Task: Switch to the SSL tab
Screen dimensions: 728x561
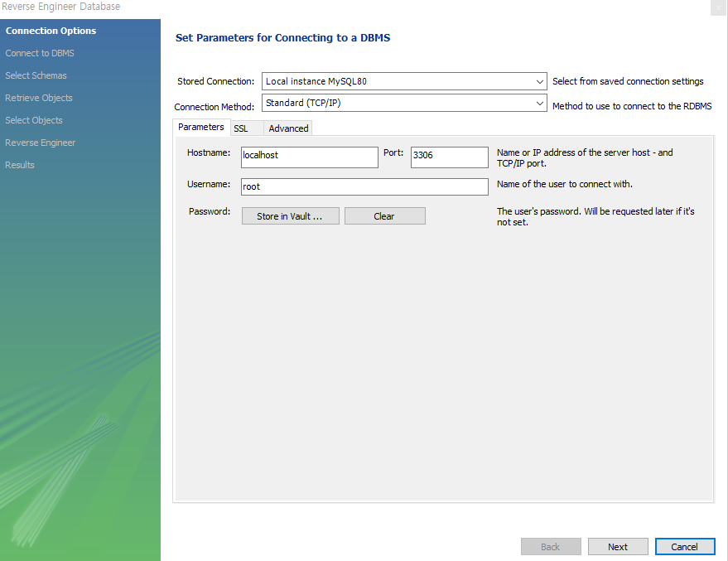Action: (x=247, y=128)
